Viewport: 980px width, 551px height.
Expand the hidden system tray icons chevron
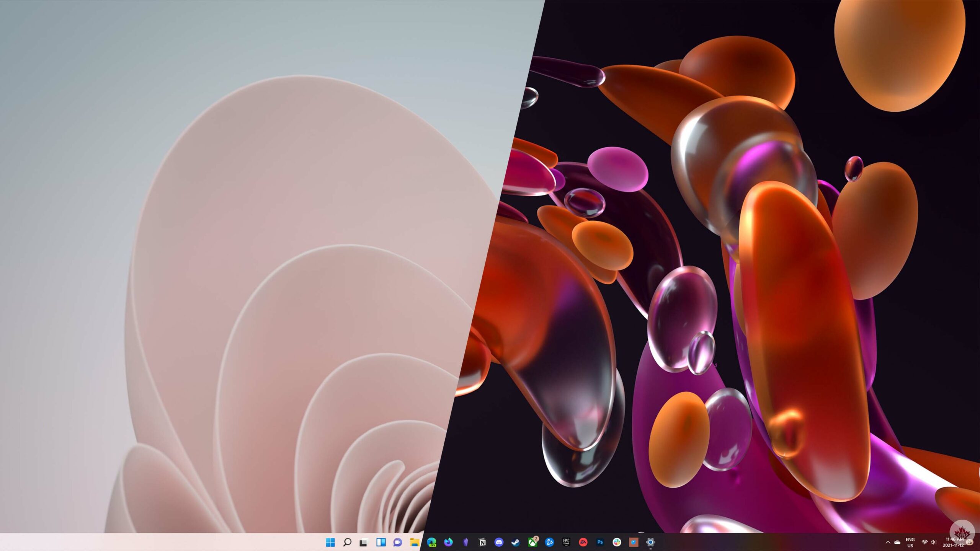click(x=888, y=542)
